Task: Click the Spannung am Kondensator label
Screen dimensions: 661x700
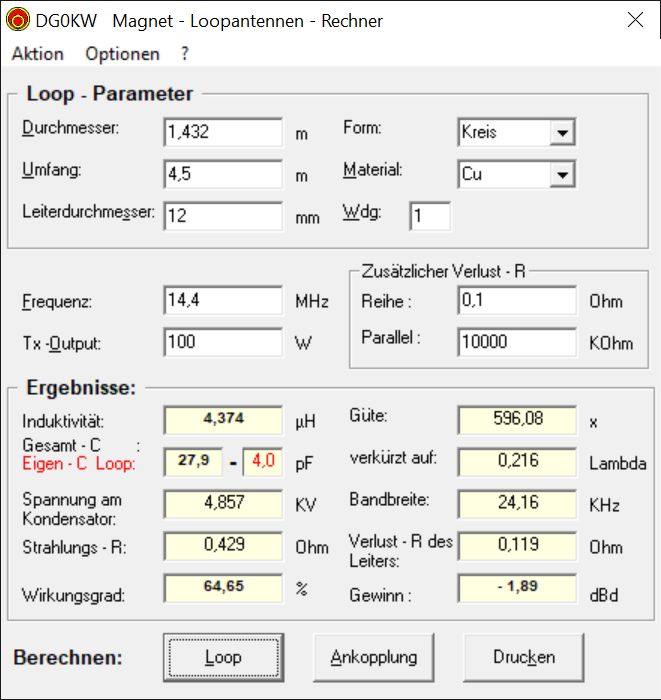Action: [x=71, y=509]
